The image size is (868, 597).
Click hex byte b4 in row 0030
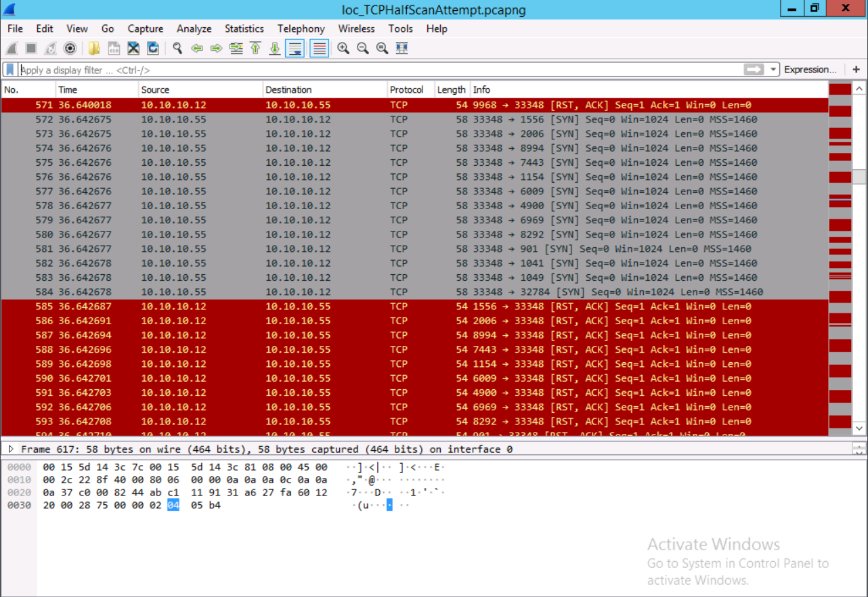pos(215,505)
